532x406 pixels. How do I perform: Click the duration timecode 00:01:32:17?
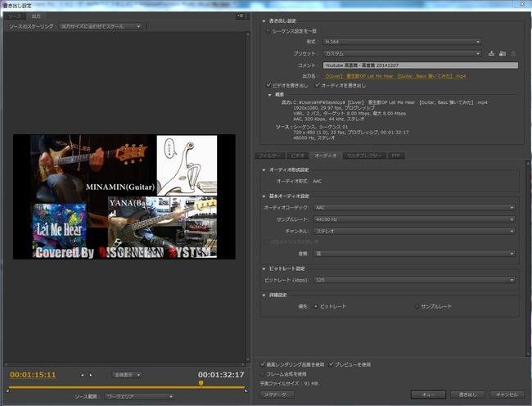point(221,375)
